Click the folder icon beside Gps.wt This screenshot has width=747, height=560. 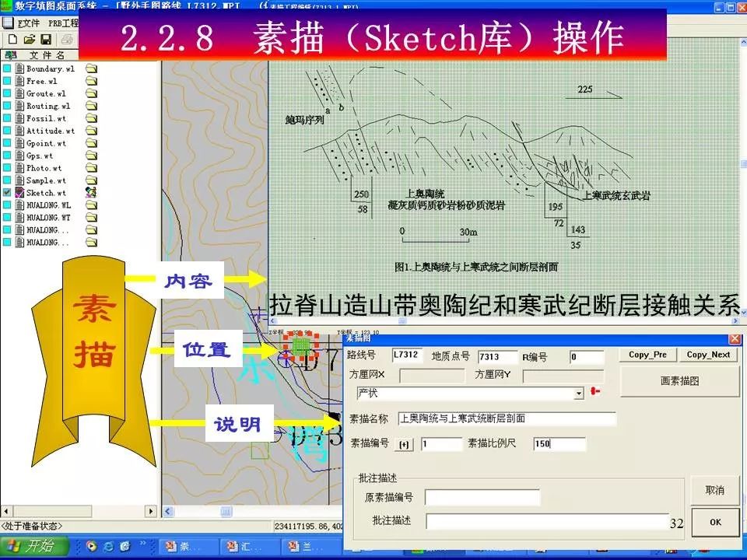(x=91, y=156)
